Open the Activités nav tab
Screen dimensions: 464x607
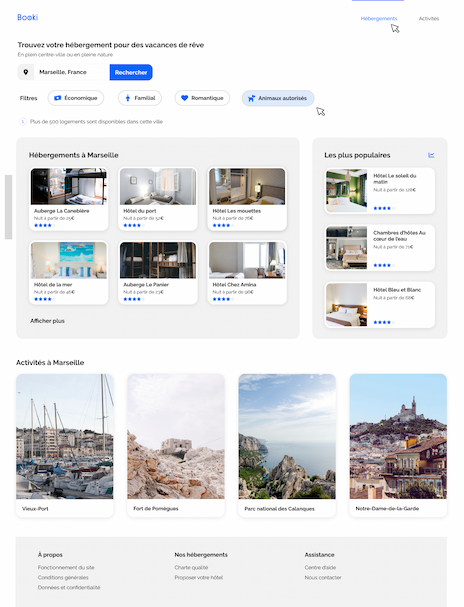pos(429,19)
